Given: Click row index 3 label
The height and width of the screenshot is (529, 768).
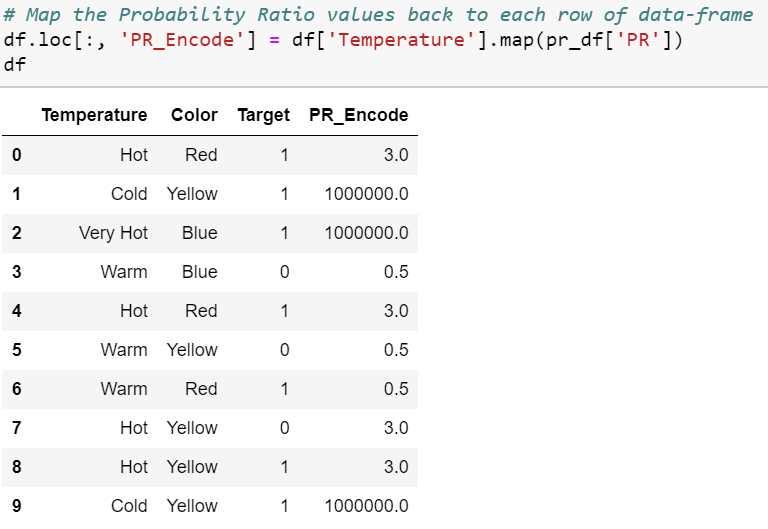Looking at the screenshot, I should click(x=15, y=272).
